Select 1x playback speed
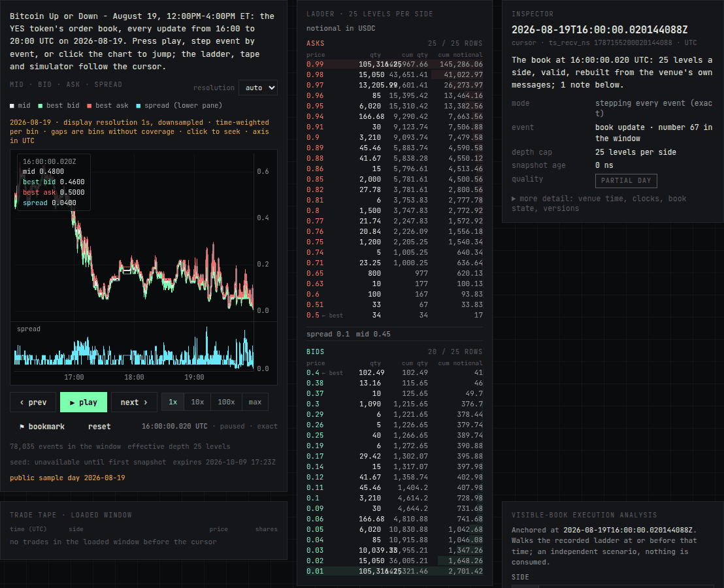Image resolution: width=724 pixels, height=588 pixels. (x=173, y=402)
